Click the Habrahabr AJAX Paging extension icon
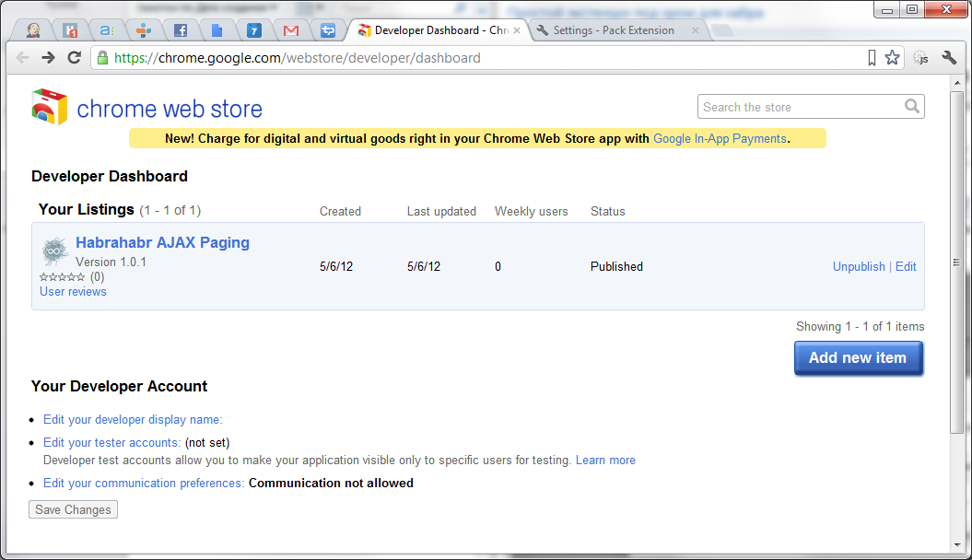Image resolution: width=972 pixels, height=560 pixels. click(54, 251)
